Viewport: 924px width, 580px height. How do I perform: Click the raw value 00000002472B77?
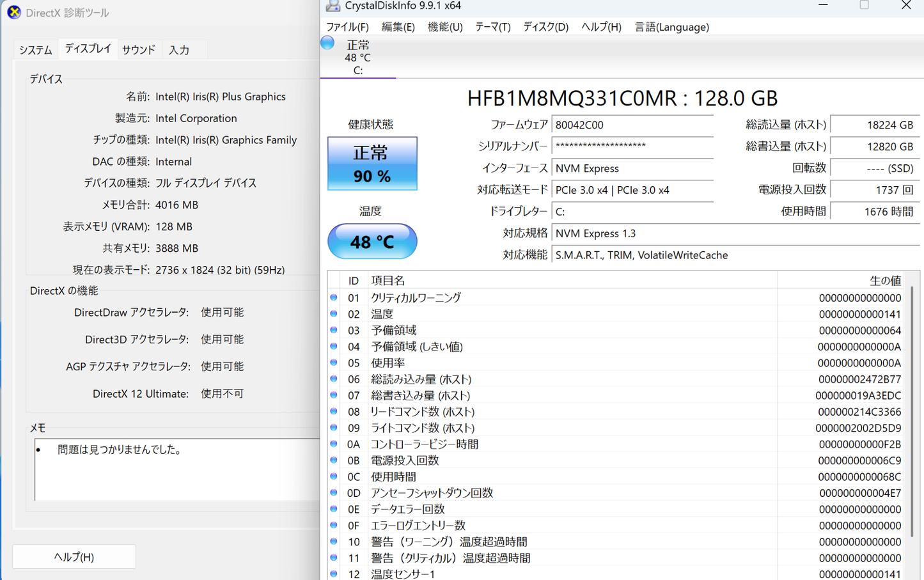(859, 379)
